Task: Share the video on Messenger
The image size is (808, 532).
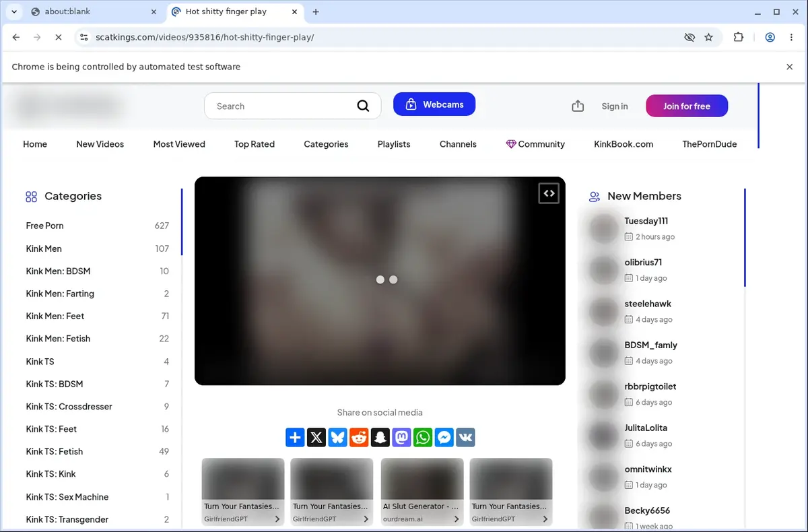Action: [444, 438]
